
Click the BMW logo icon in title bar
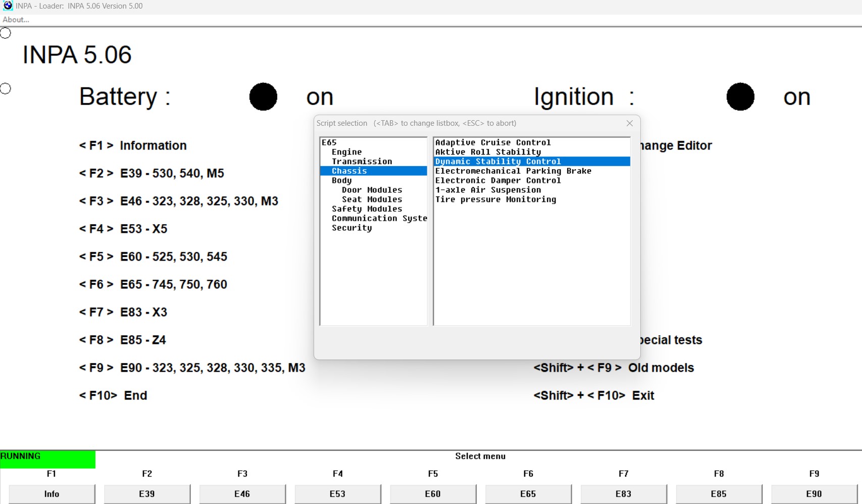pos(8,6)
